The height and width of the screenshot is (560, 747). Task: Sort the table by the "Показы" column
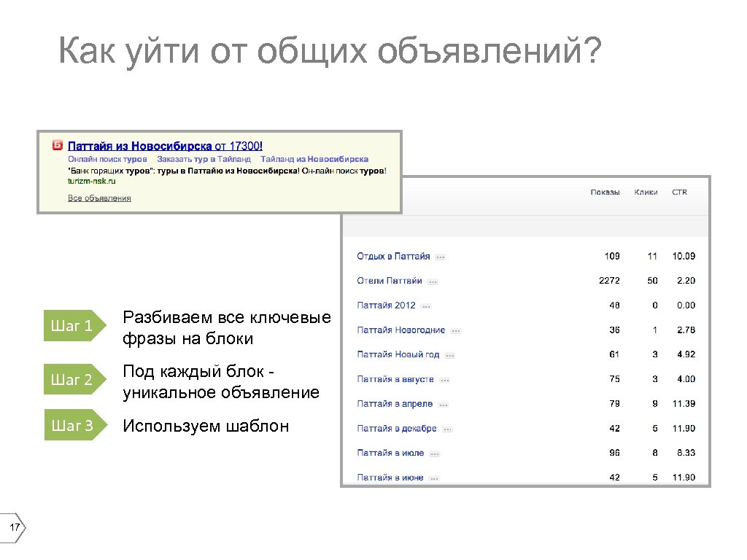[605, 192]
